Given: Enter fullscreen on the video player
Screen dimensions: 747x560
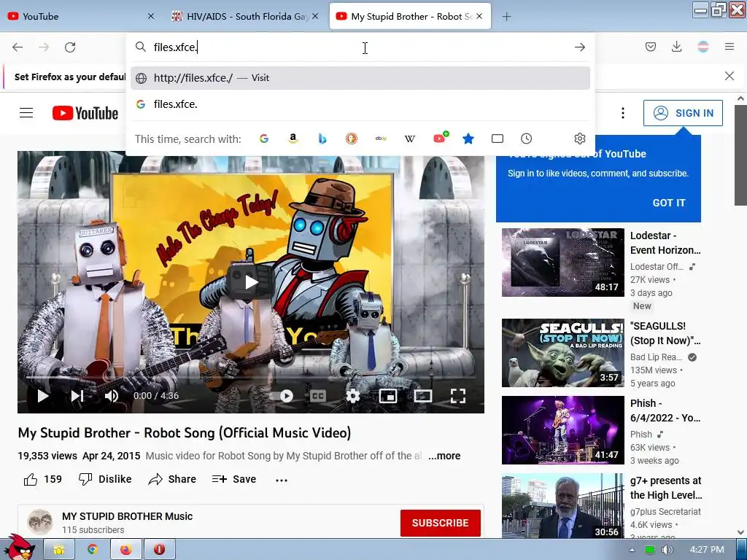Looking at the screenshot, I should (x=458, y=396).
